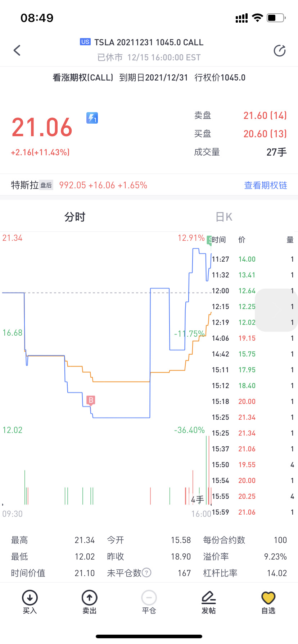Viewport: 298px width, 644px height.
Task: Switch to the 分时 chart tab
Action: (x=74, y=217)
